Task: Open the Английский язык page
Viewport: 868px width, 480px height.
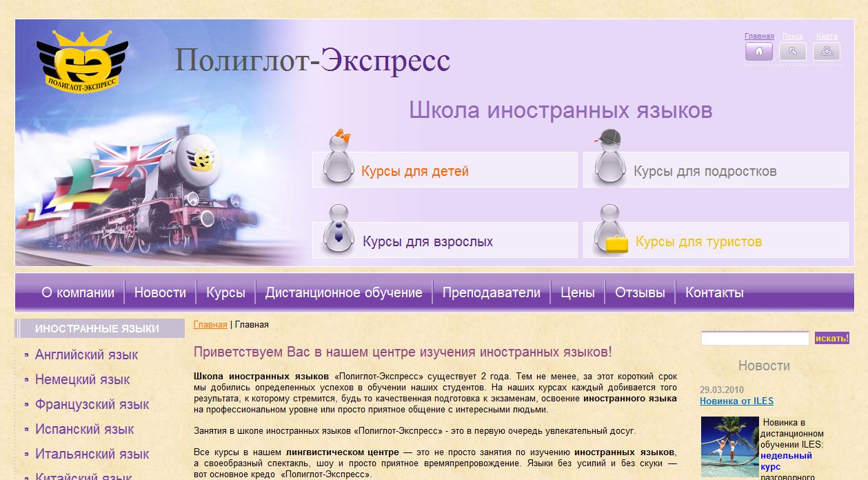Action: point(86,354)
